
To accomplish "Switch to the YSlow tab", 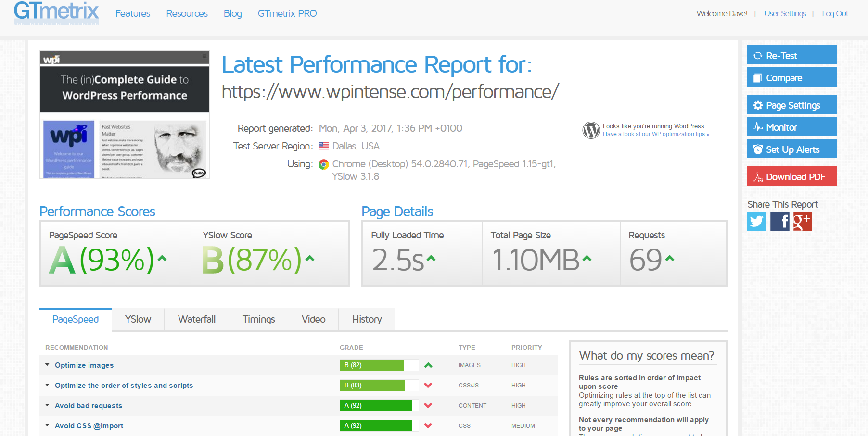I will coord(138,319).
